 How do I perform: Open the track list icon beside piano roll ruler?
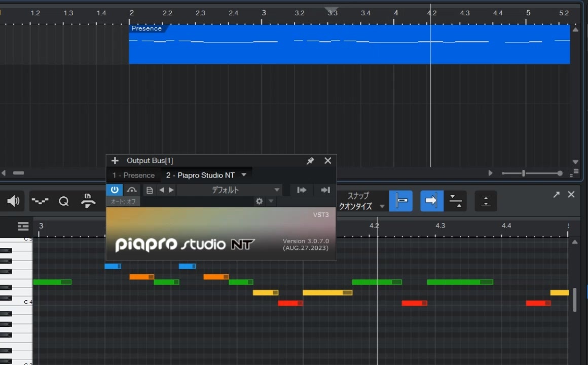pos(23,226)
